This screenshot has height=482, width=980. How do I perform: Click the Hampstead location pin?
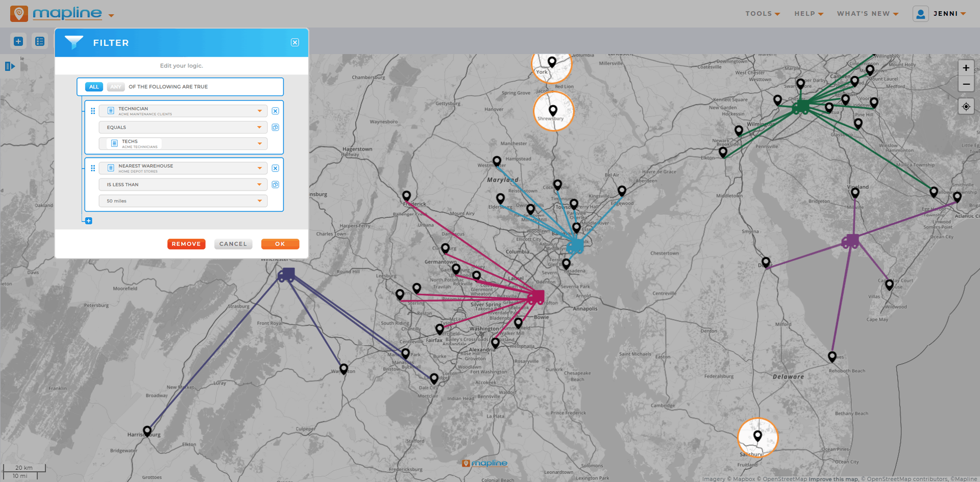497,162
